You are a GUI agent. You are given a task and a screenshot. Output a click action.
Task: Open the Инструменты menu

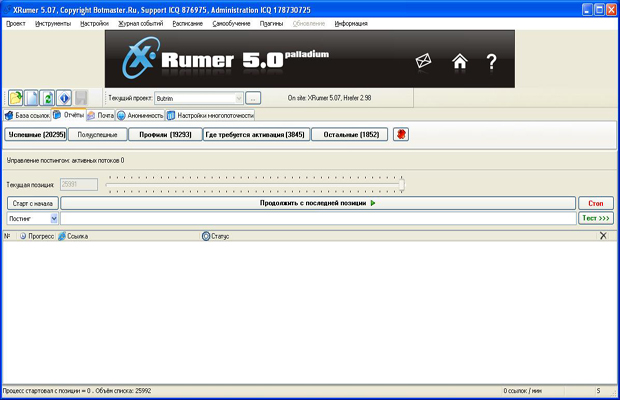tap(53, 24)
